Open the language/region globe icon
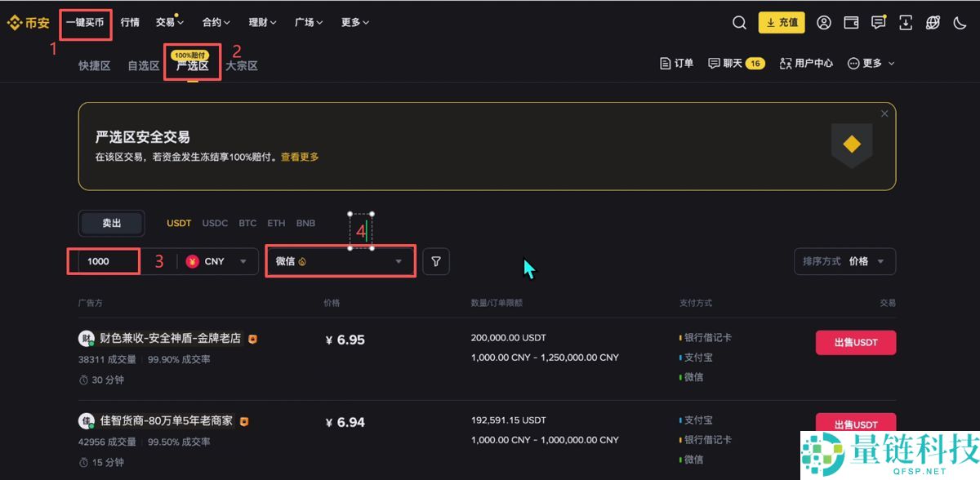The width and height of the screenshot is (980, 480). pyautogui.click(x=933, y=23)
